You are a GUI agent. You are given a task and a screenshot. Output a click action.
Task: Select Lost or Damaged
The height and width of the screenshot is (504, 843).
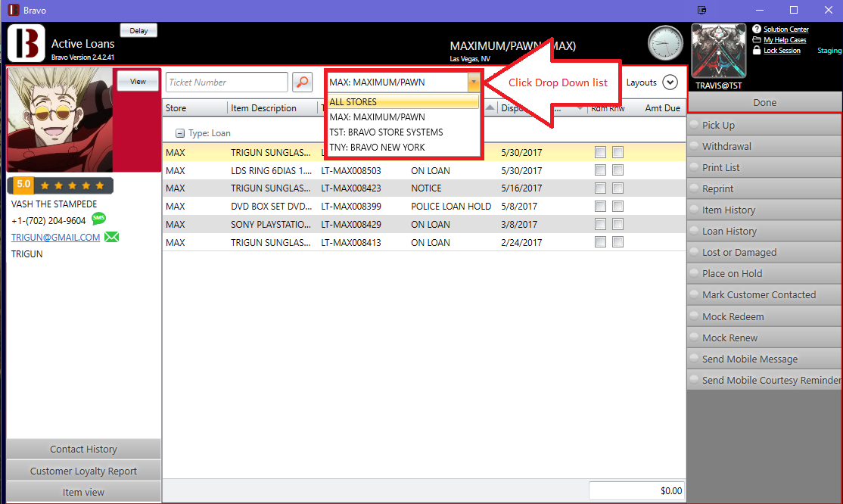pyautogui.click(x=764, y=252)
